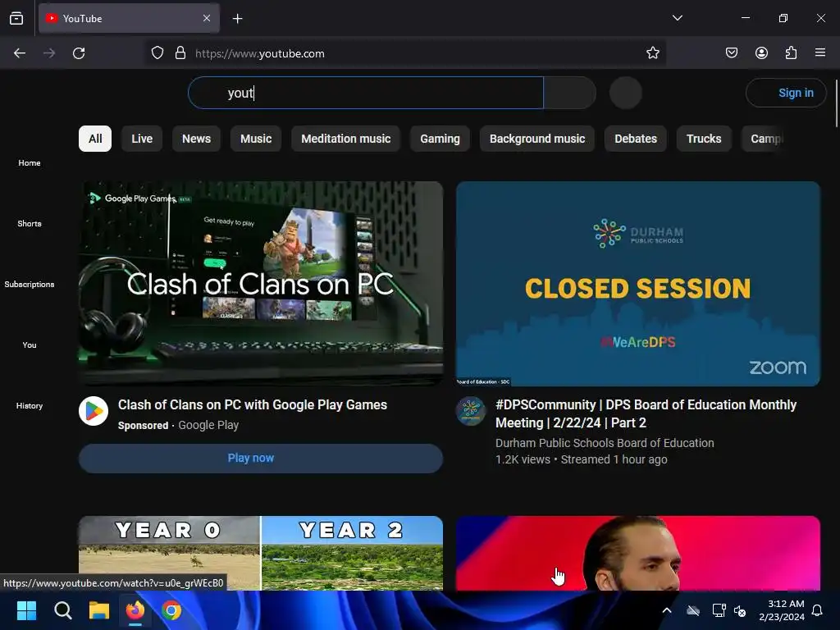Click the Google Play advertiser name

coord(208,425)
